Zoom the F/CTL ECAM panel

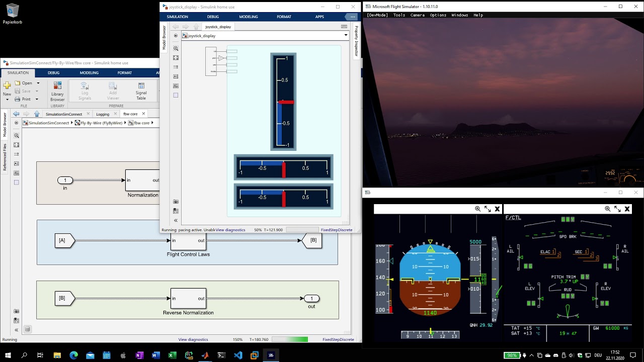click(x=608, y=209)
